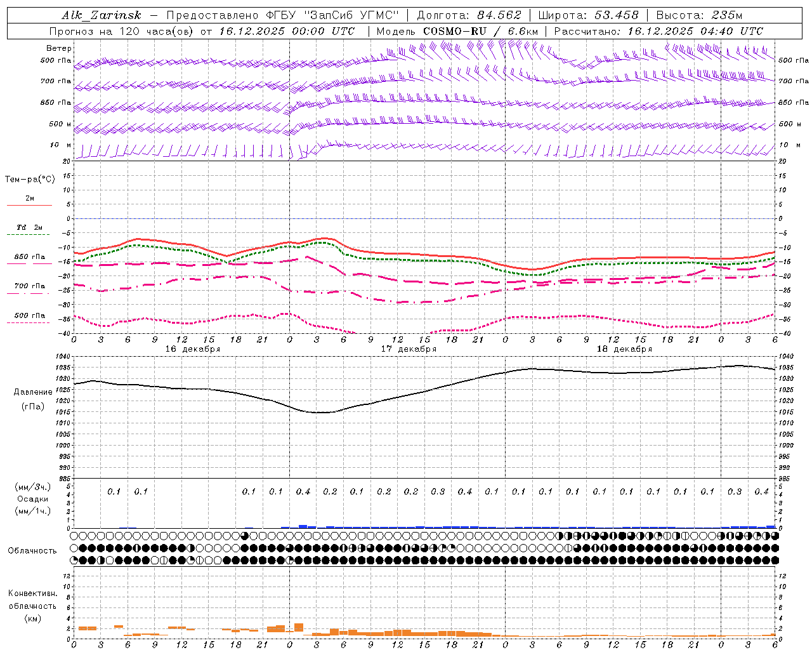Image resolution: width=812 pixels, height=650 pixels.
Task: Click the 985 value on the left pressure axis
Action: pyautogui.click(x=65, y=479)
